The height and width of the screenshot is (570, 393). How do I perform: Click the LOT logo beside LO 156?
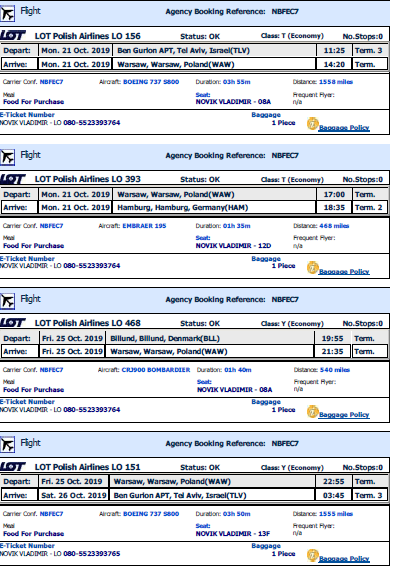(13, 35)
